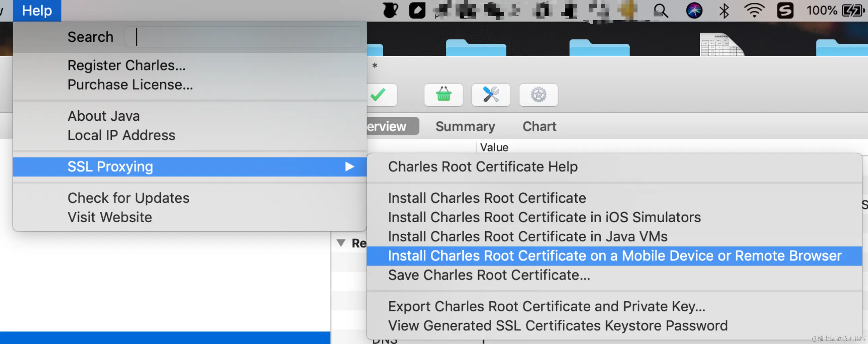The width and height of the screenshot is (868, 344).
Task: Open the spreadsheet document on desktop
Action: [x=721, y=44]
